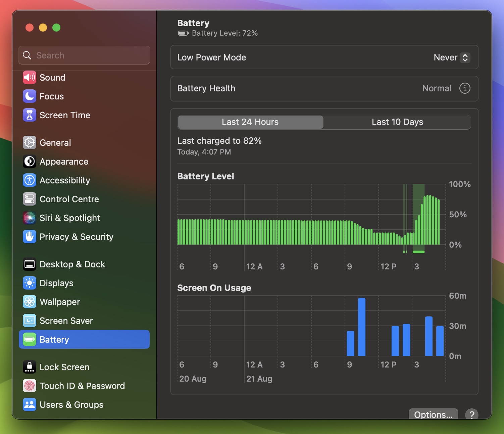Select the Last 24 Hours tab
The image size is (504, 434).
(x=250, y=122)
